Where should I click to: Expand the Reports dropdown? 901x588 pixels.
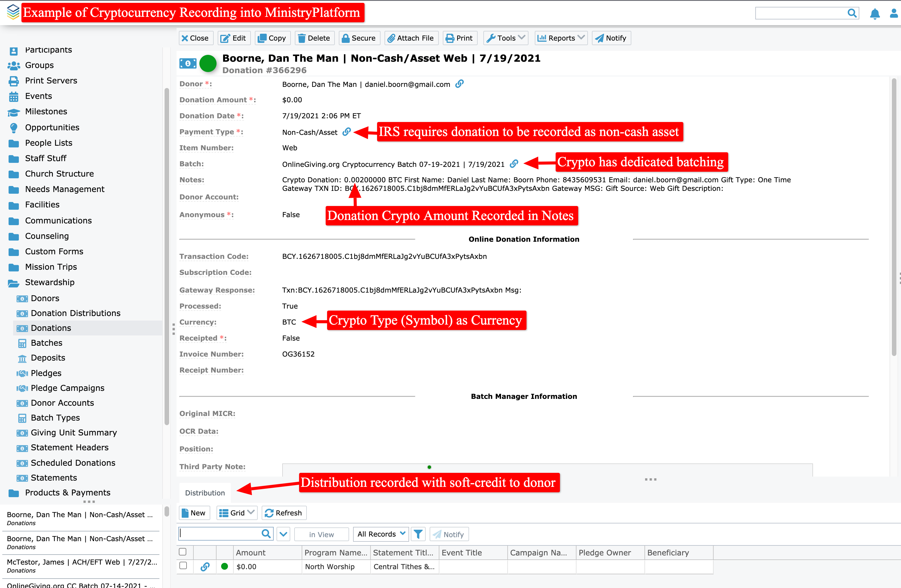pos(561,38)
